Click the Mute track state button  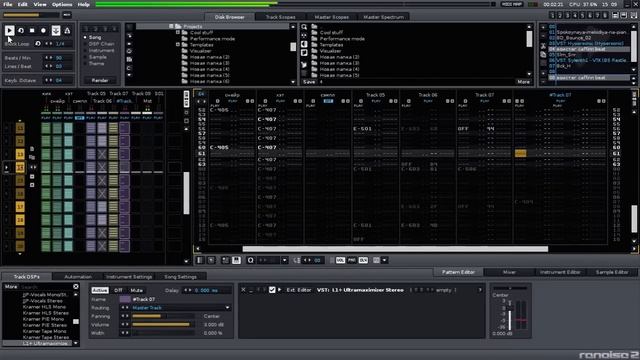(137, 290)
